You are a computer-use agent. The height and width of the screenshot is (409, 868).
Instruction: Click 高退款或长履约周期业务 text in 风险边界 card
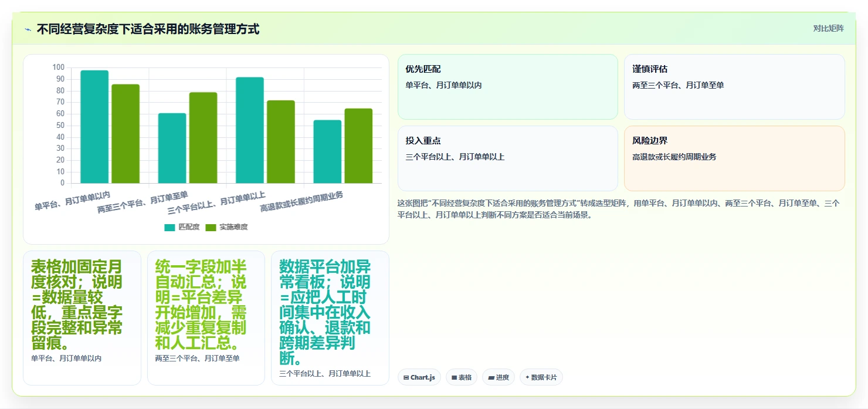pyautogui.click(x=674, y=157)
